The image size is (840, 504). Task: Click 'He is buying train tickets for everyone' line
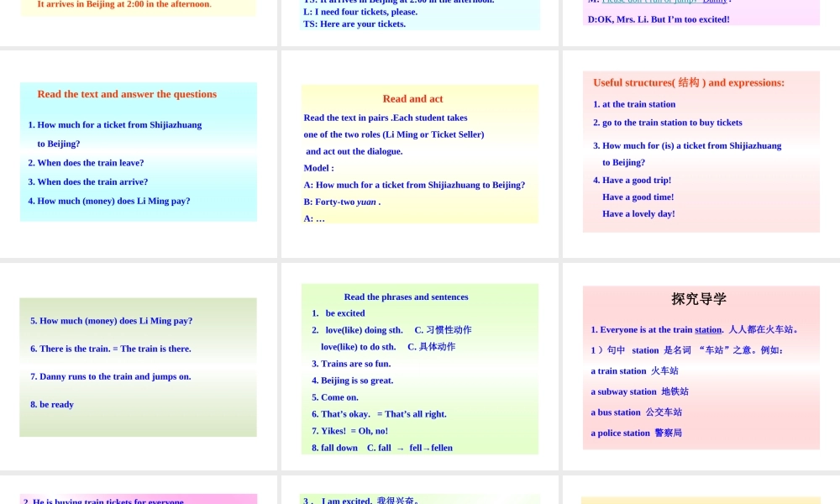click(x=103, y=501)
